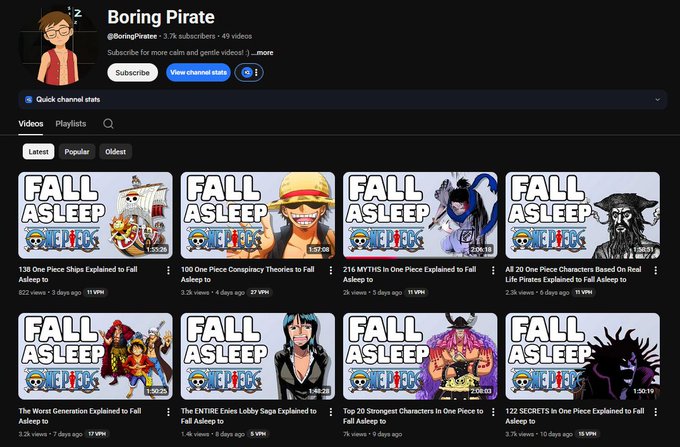Click the search icon beside Playlists tab

(108, 124)
